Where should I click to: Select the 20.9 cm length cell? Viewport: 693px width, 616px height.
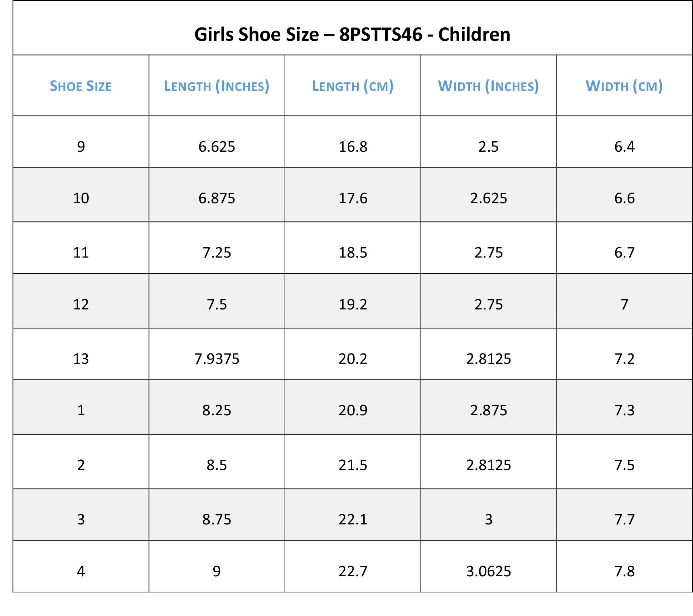tap(353, 410)
